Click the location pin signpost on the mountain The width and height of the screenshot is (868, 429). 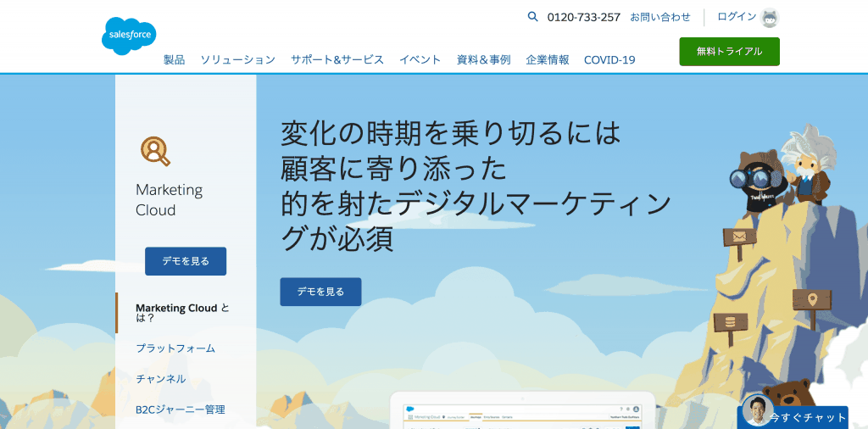click(x=811, y=300)
